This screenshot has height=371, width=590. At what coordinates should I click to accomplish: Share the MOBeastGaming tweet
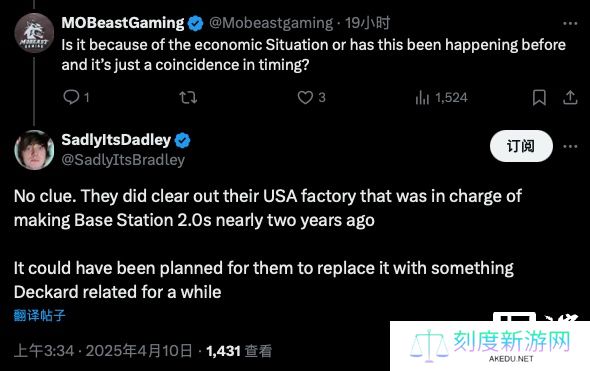[x=570, y=98]
